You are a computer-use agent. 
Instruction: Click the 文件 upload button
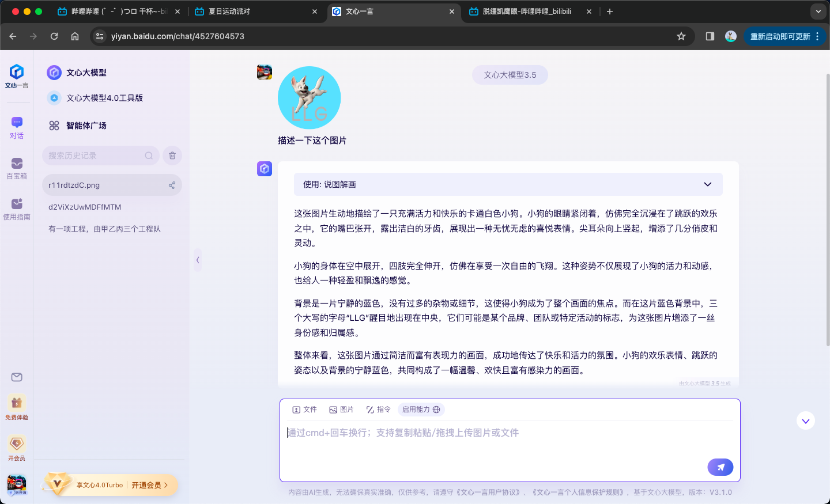(x=305, y=410)
